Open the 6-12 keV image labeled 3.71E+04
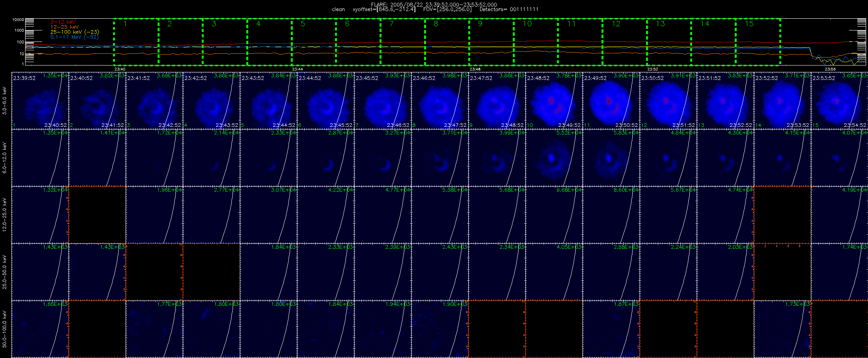This screenshot has width=868, height=358. tap(440, 158)
